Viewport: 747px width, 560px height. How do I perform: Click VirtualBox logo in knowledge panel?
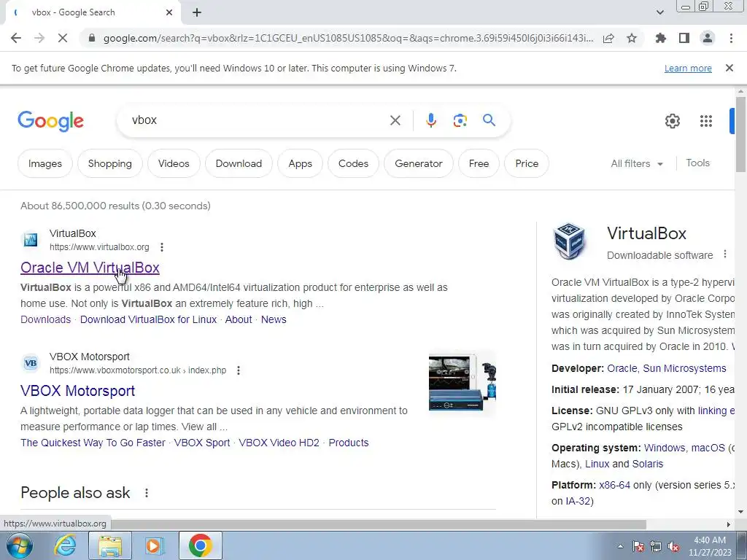click(x=569, y=241)
